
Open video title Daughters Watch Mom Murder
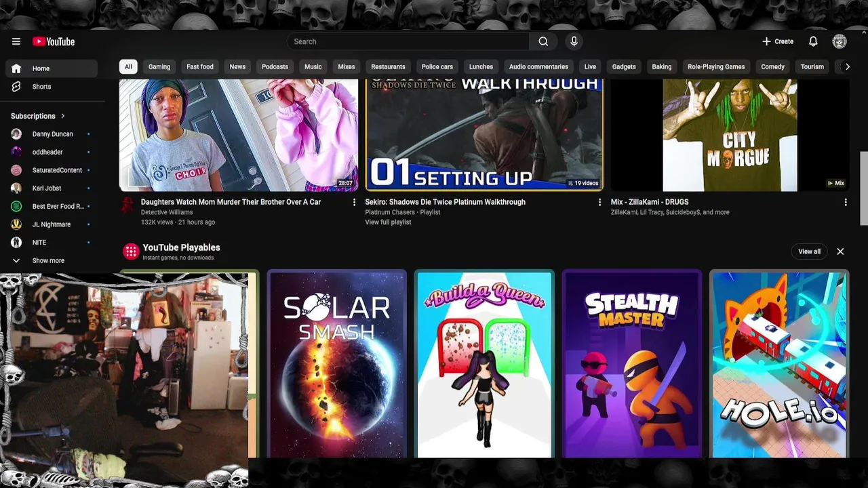point(231,202)
